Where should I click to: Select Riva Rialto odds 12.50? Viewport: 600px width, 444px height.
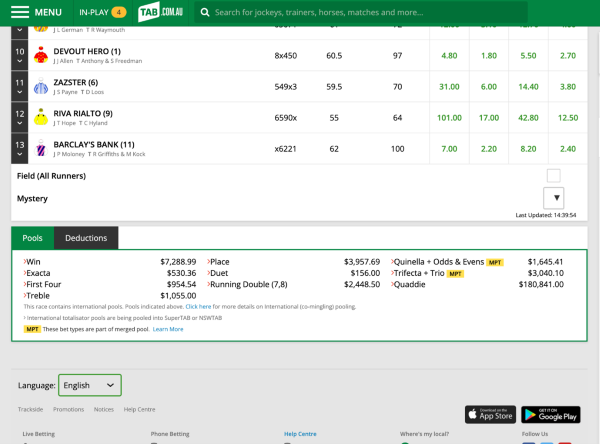pyautogui.click(x=568, y=118)
